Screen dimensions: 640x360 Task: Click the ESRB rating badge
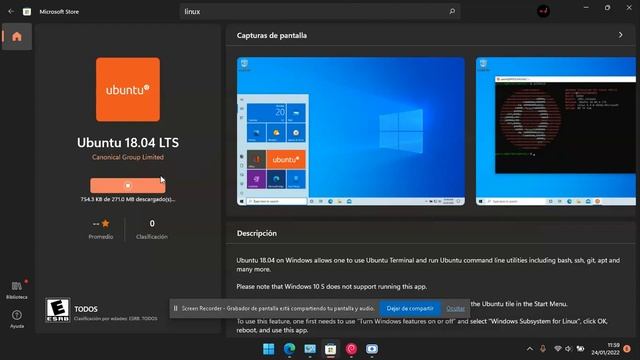(x=58, y=310)
